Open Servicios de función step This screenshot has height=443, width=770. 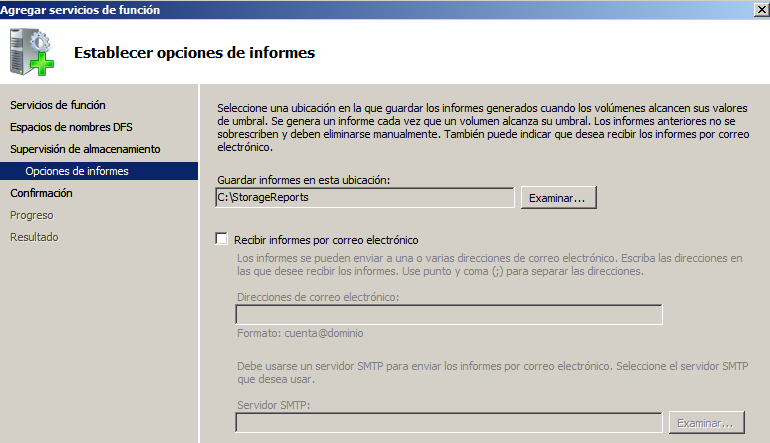point(57,105)
